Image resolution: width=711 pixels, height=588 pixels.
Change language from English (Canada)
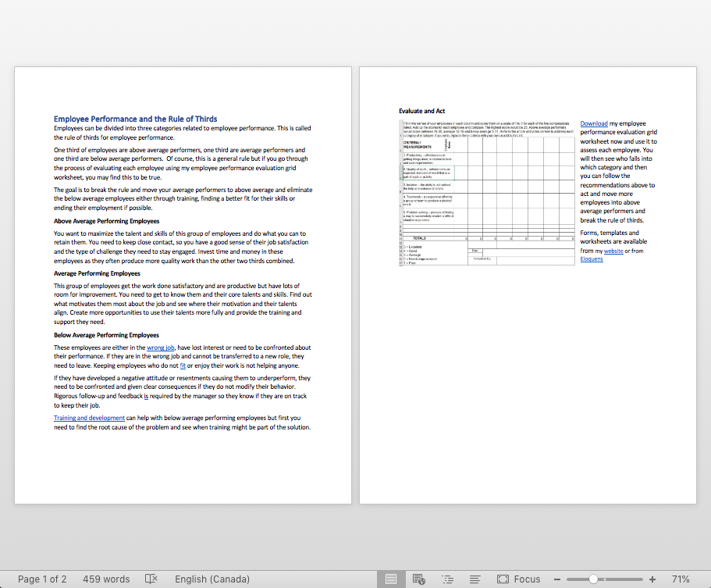212,579
